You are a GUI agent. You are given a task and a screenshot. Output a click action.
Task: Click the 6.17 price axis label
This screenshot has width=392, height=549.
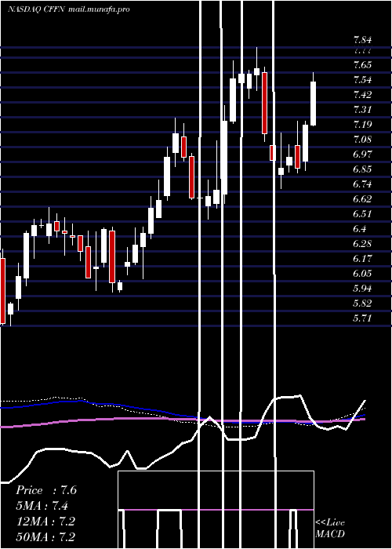click(362, 258)
